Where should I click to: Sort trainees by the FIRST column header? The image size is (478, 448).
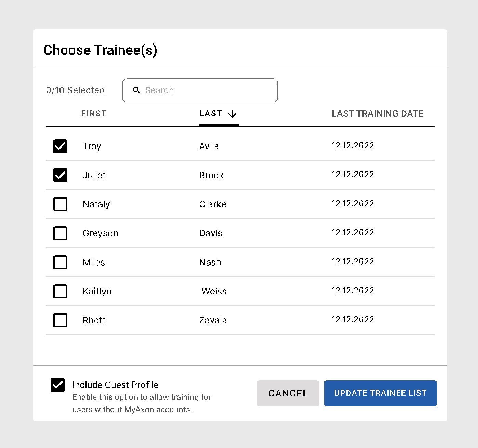(x=94, y=113)
